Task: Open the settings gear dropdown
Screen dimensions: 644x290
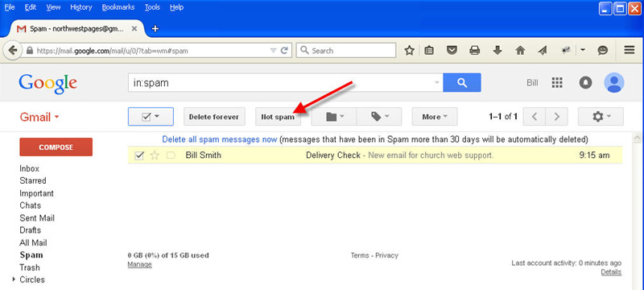Action: 601,117
